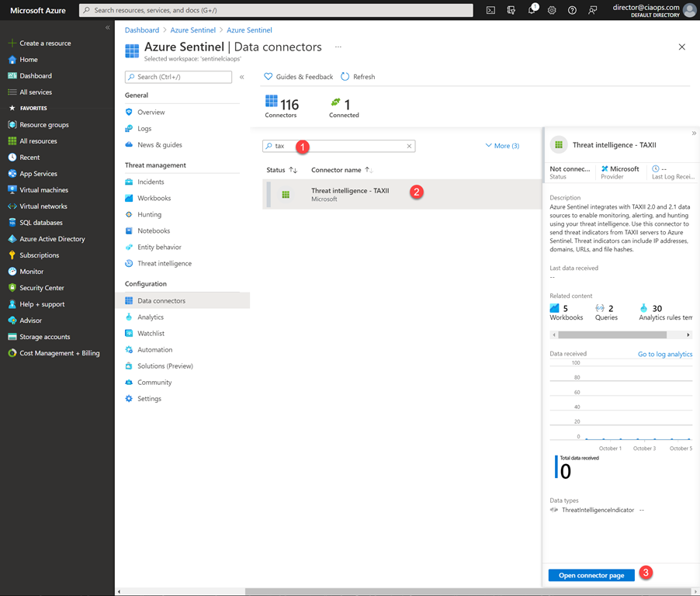The height and width of the screenshot is (596, 700).
Task: Collapse the Sentinel navigation menu chevron
Action: tap(242, 77)
